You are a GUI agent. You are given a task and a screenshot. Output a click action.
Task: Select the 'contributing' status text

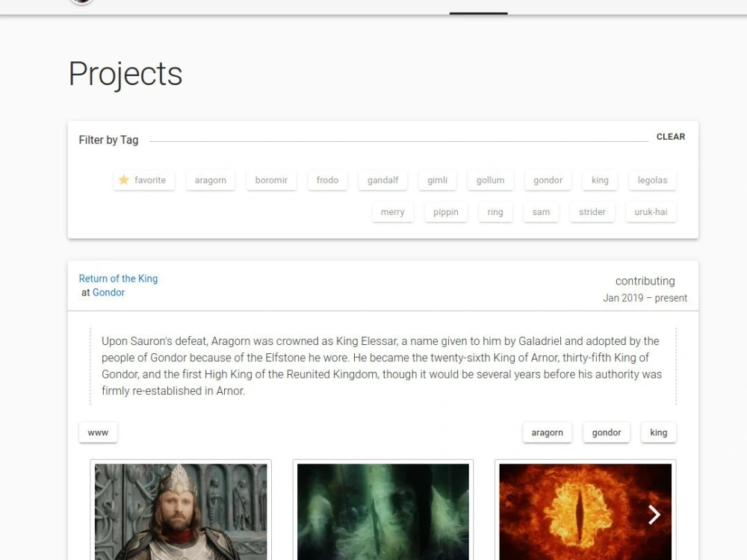(x=645, y=281)
